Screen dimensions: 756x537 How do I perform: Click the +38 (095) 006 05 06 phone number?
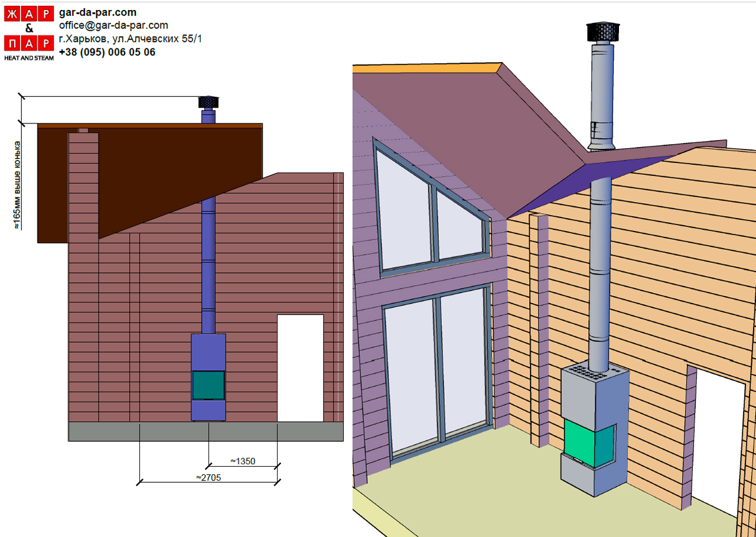coord(107,52)
